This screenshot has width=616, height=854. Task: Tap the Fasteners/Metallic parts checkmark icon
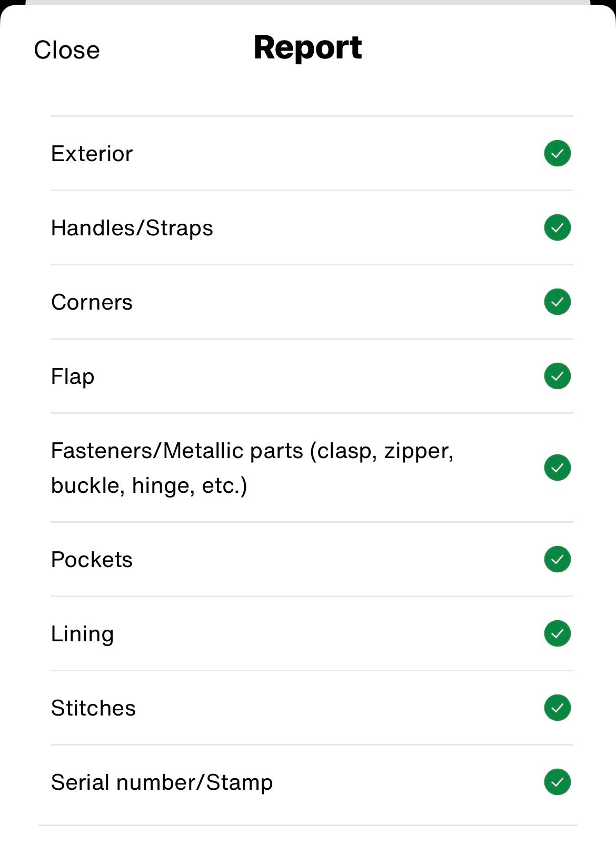[x=557, y=468]
